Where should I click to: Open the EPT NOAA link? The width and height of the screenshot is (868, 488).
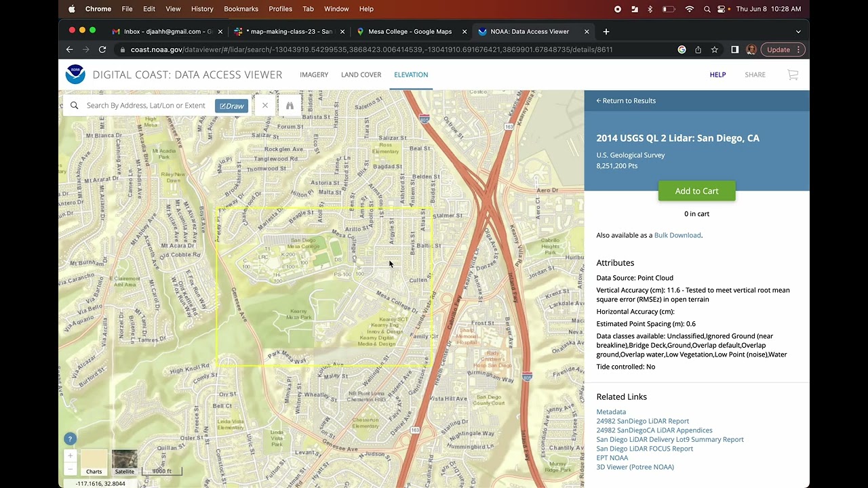(x=612, y=457)
